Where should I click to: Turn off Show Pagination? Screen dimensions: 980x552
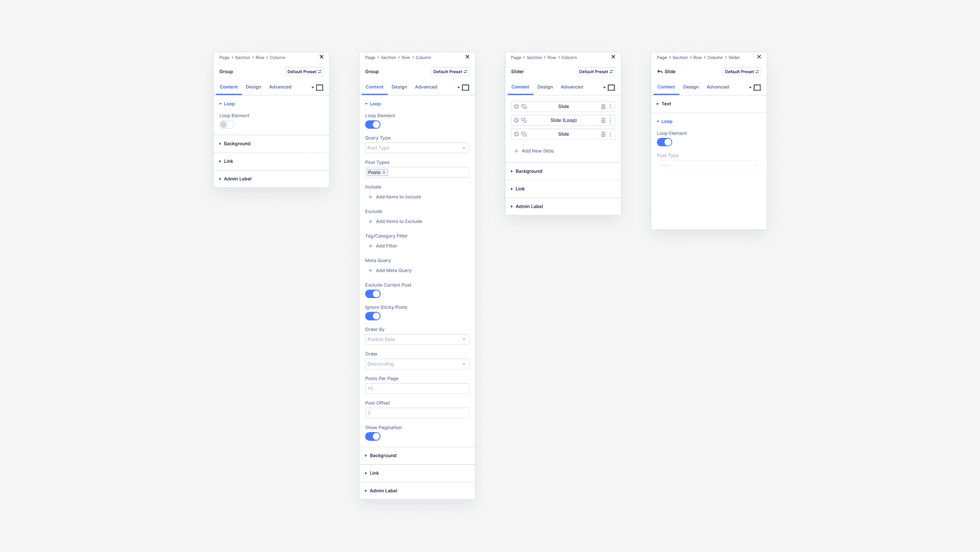coord(373,437)
